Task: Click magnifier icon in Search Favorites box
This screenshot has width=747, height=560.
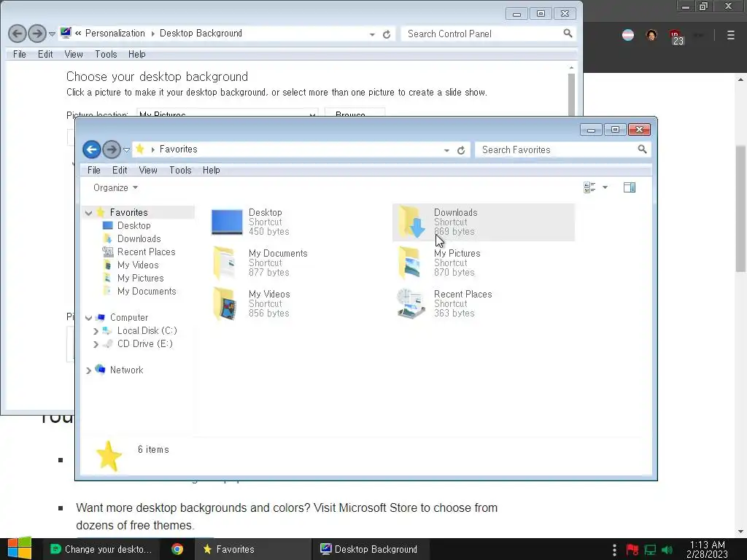Action: (642, 149)
